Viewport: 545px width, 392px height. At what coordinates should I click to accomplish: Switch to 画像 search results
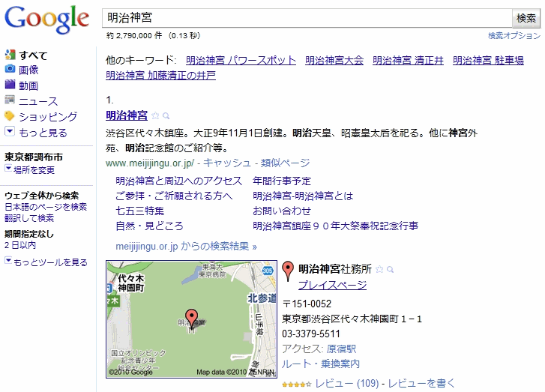pos(28,70)
